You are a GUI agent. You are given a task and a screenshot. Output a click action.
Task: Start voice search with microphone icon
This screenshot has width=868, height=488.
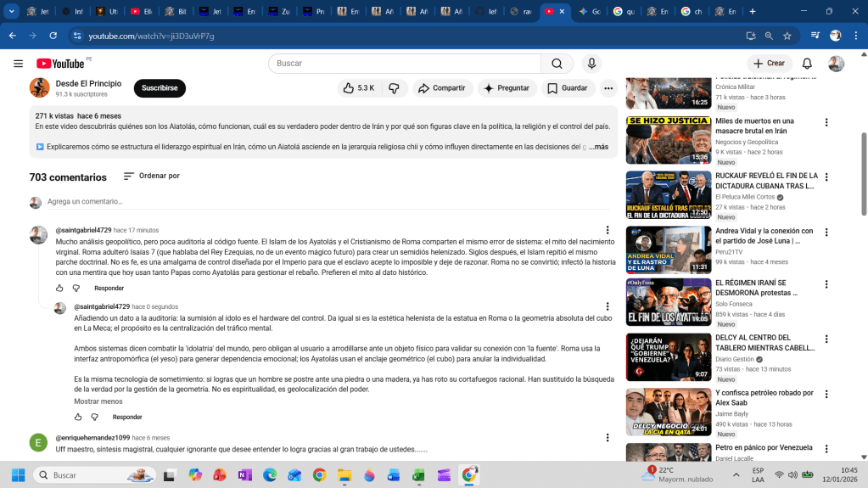(591, 64)
